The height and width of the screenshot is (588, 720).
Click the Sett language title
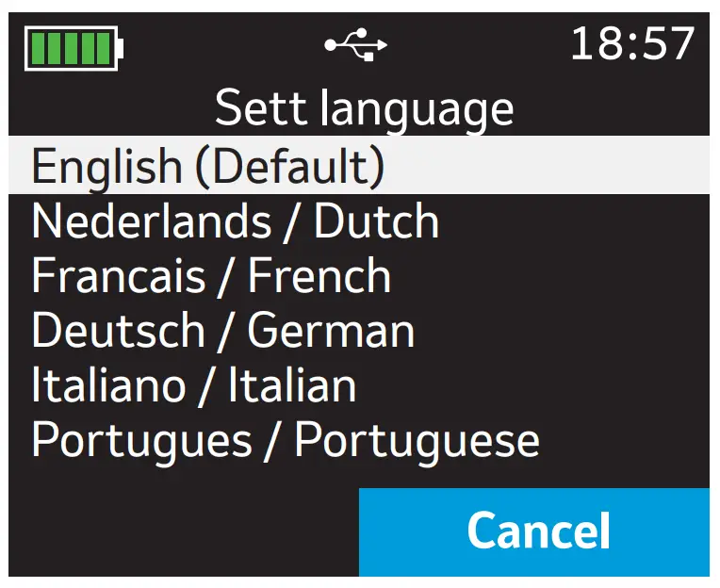[x=364, y=108]
